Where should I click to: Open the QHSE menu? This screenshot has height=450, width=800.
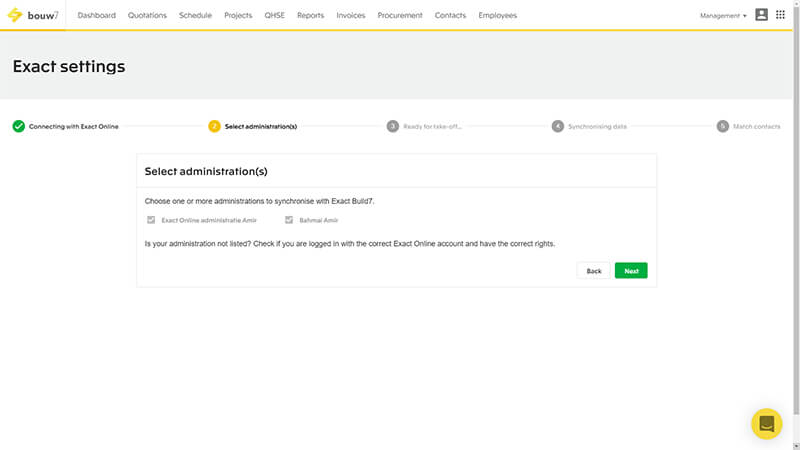coord(274,15)
